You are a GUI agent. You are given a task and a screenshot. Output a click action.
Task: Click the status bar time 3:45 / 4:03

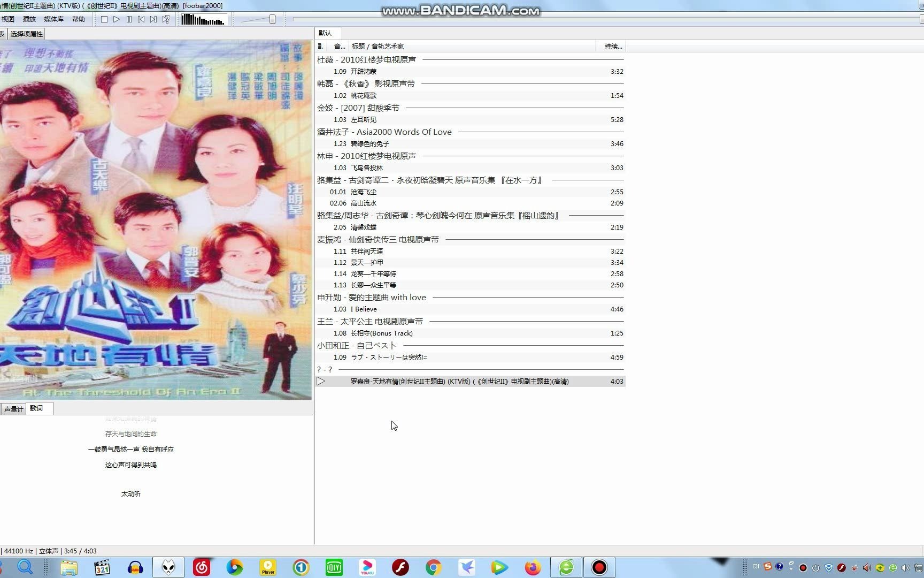(x=80, y=551)
